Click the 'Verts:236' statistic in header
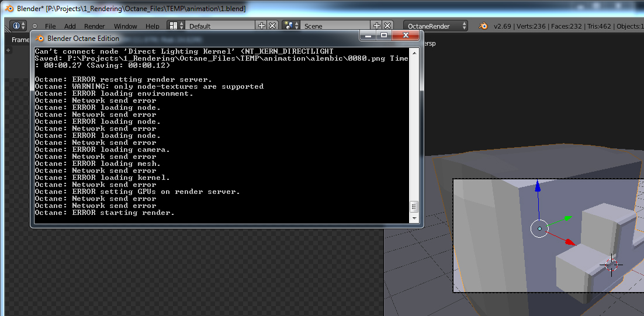 [531, 26]
